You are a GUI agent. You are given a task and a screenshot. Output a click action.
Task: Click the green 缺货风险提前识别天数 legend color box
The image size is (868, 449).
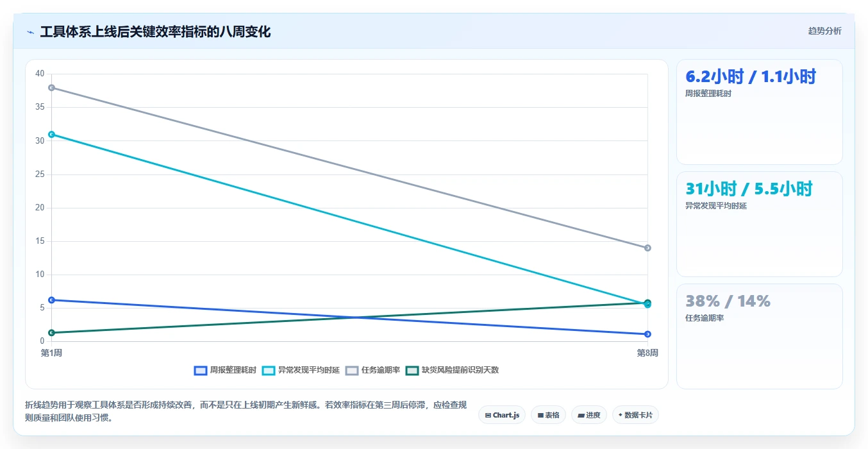coord(412,370)
